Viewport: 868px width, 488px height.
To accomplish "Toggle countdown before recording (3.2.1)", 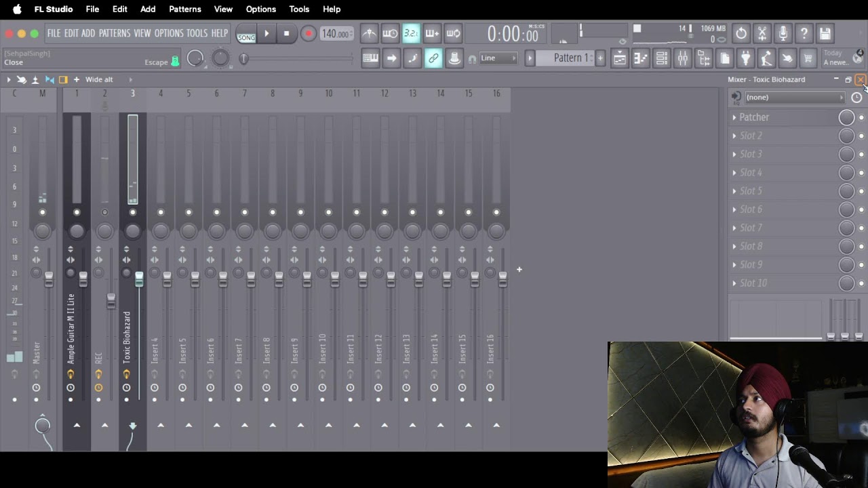I will (x=411, y=33).
